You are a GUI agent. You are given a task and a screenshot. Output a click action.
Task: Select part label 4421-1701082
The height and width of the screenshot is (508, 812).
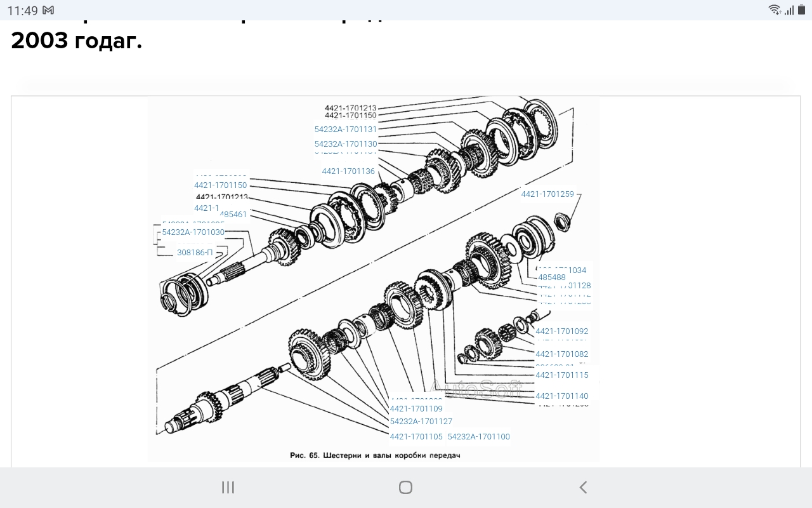click(x=562, y=354)
